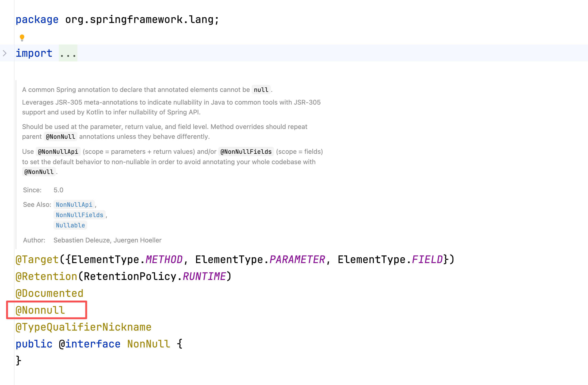Open the NonNullApi See Also link

74,204
